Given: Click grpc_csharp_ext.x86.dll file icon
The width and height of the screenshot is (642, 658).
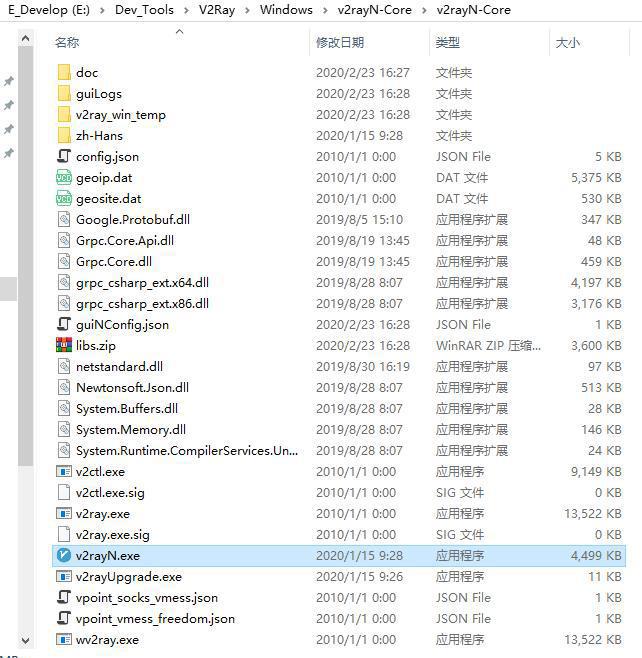Looking at the screenshot, I should coord(64,303).
